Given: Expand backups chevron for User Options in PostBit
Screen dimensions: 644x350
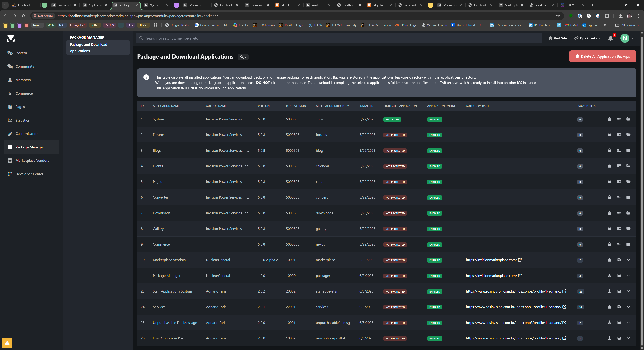Looking at the screenshot, I should click(x=628, y=338).
